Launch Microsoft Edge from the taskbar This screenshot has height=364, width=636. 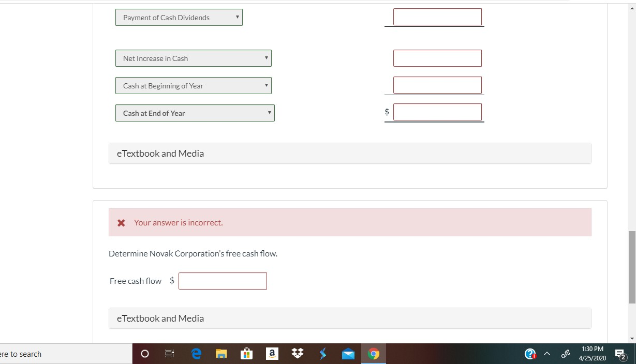(x=196, y=354)
